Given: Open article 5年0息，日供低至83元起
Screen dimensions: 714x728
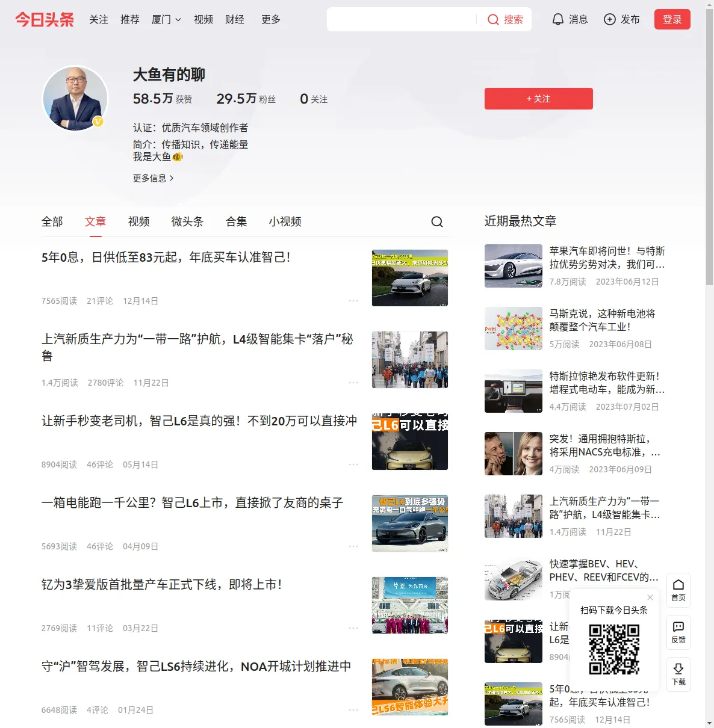Looking at the screenshot, I should point(166,258).
